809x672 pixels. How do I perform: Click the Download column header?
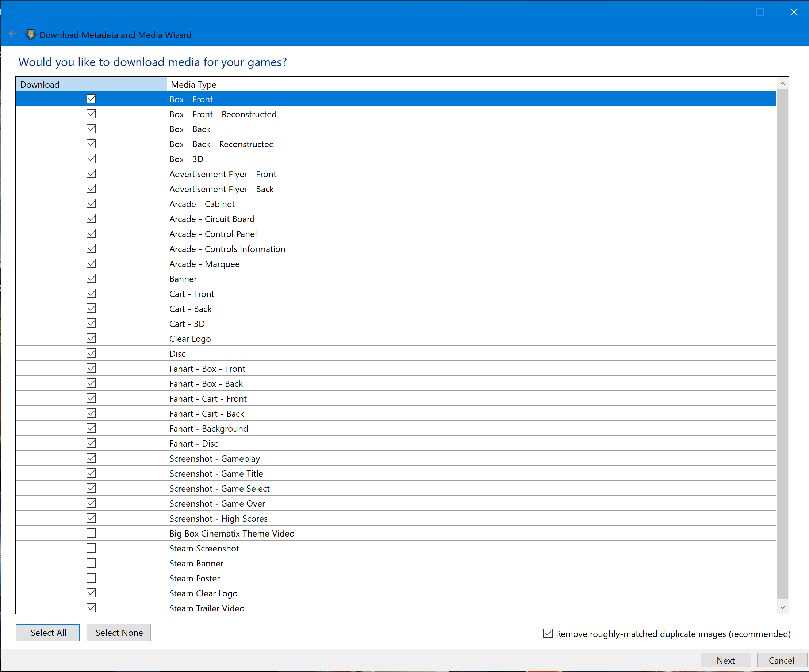[x=91, y=84]
